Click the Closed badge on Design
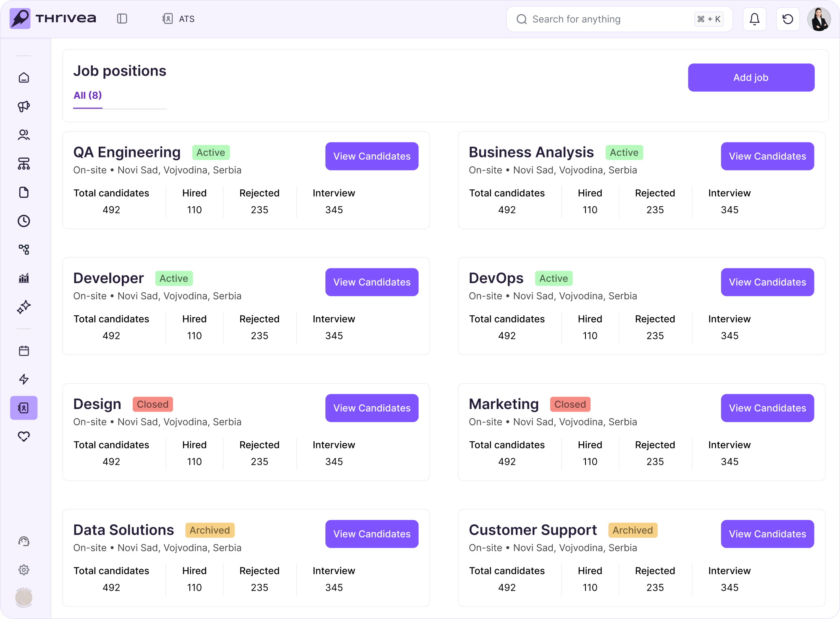Image resolution: width=840 pixels, height=619 pixels. (152, 404)
